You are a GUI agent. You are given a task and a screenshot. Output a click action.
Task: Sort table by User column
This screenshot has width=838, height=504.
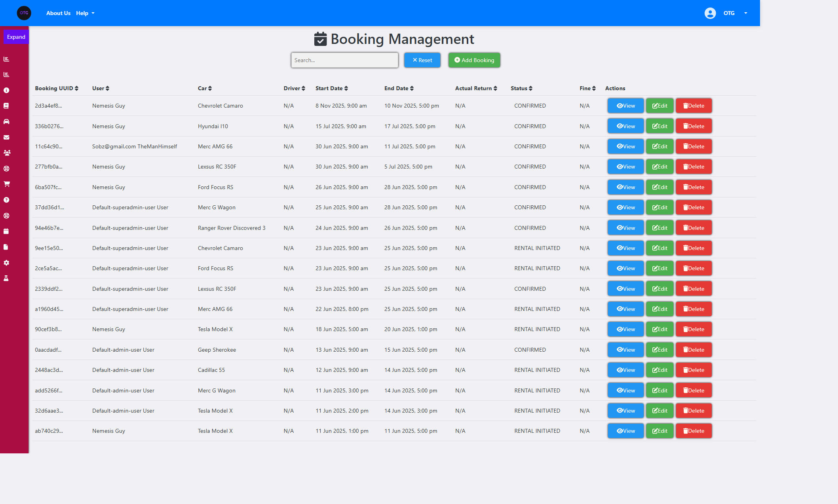(101, 88)
